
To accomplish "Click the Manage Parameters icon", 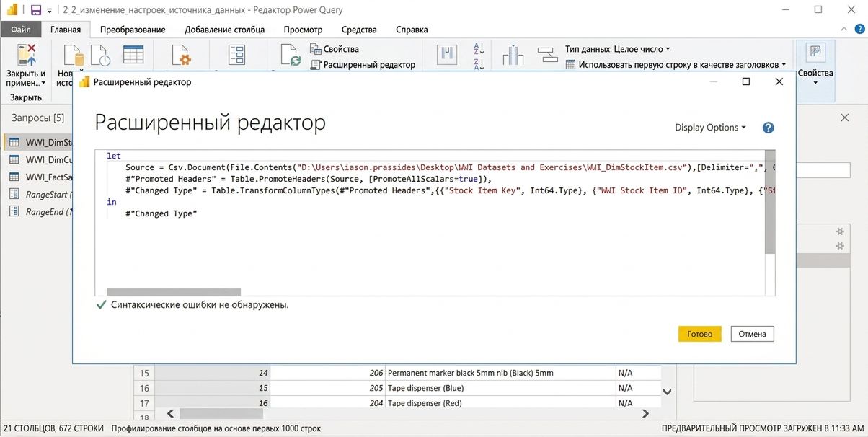I will coord(237,56).
